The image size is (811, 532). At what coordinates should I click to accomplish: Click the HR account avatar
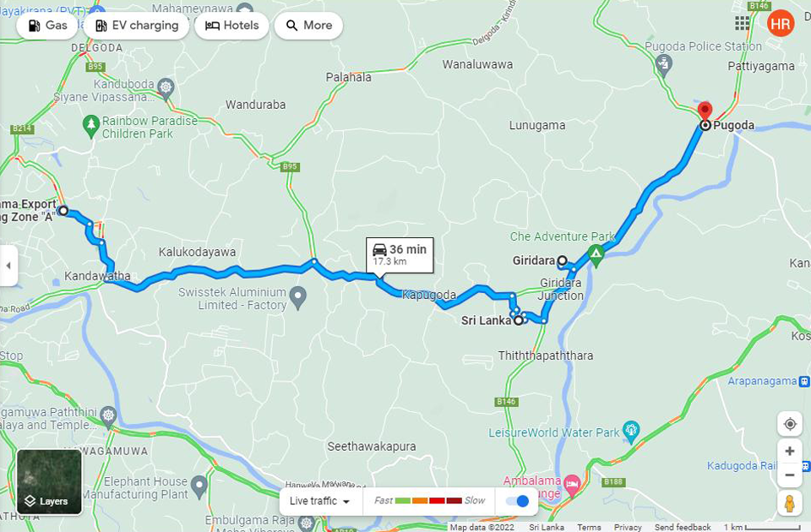(x=781, y=24)
